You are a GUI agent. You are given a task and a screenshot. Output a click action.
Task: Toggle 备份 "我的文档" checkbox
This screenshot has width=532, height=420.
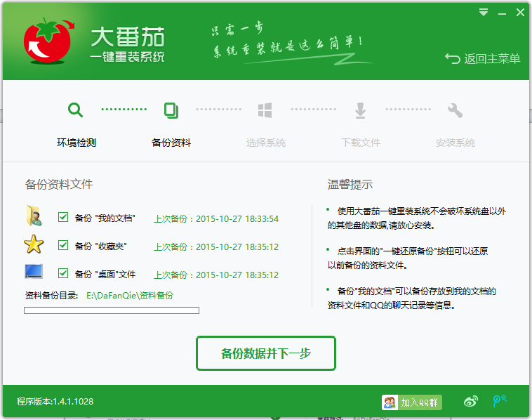tap(63, 217)
